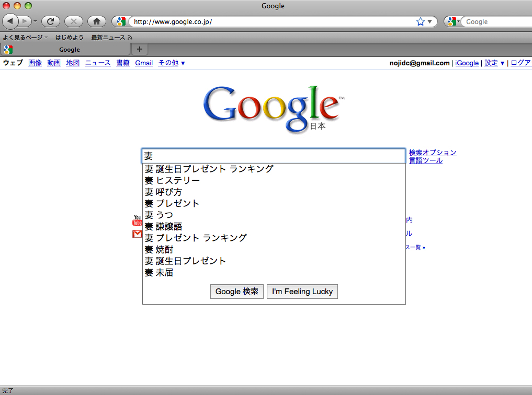This screenshot has height=395, width=532.
Task: Click the address bar URL
Action: point(173,21)
